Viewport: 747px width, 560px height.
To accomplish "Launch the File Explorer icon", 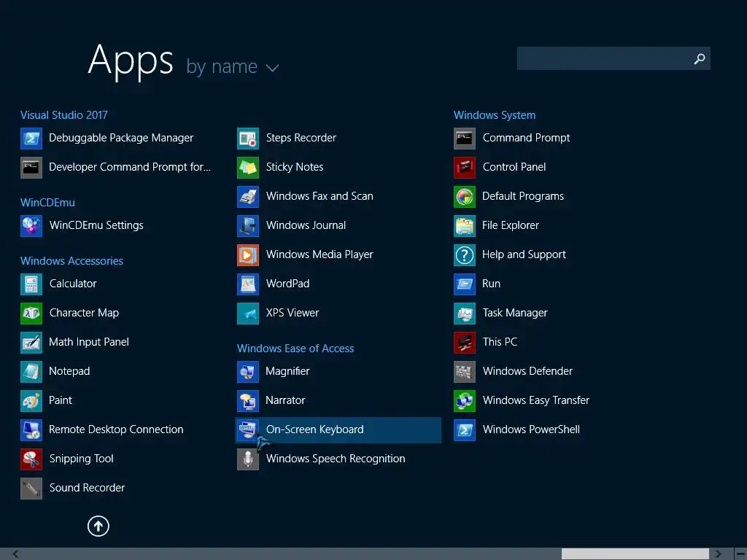I will click(465, 225).
